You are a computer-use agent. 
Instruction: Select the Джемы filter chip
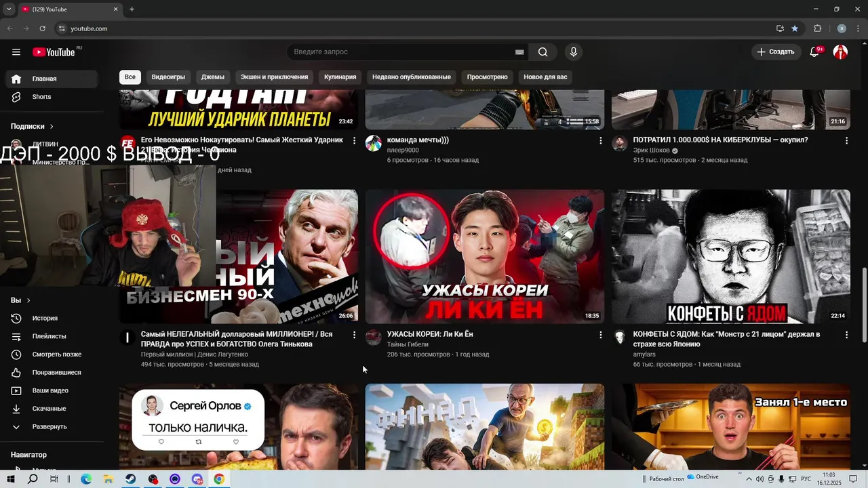tap(213, 77)
